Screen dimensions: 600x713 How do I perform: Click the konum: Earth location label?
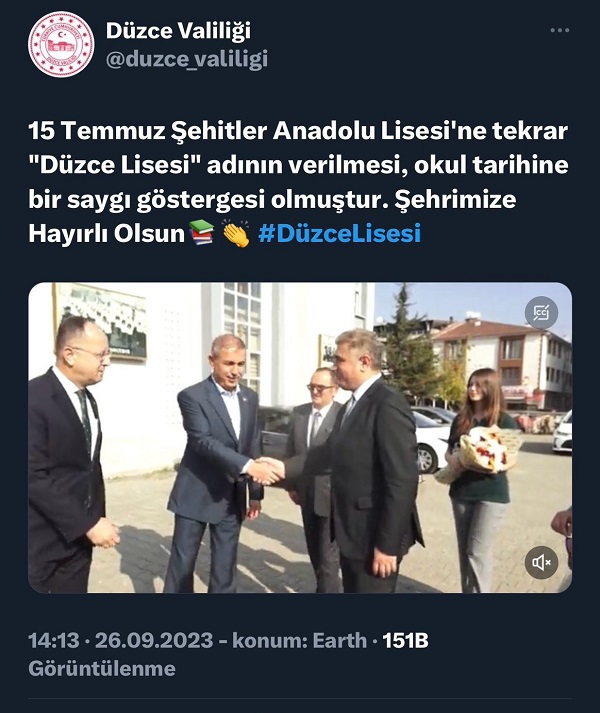pos(299,640)
